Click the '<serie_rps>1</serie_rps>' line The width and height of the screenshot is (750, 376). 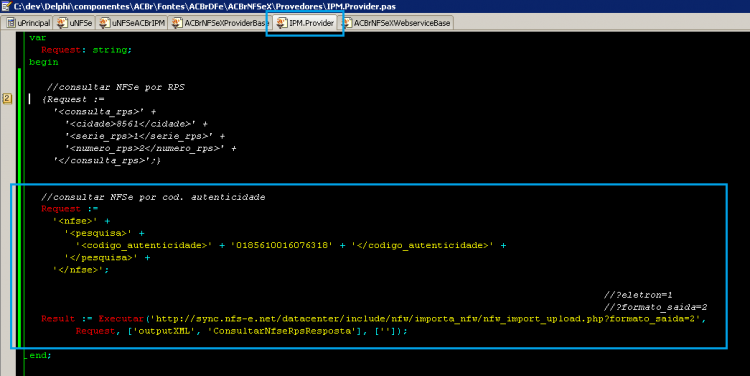point(145,136)
